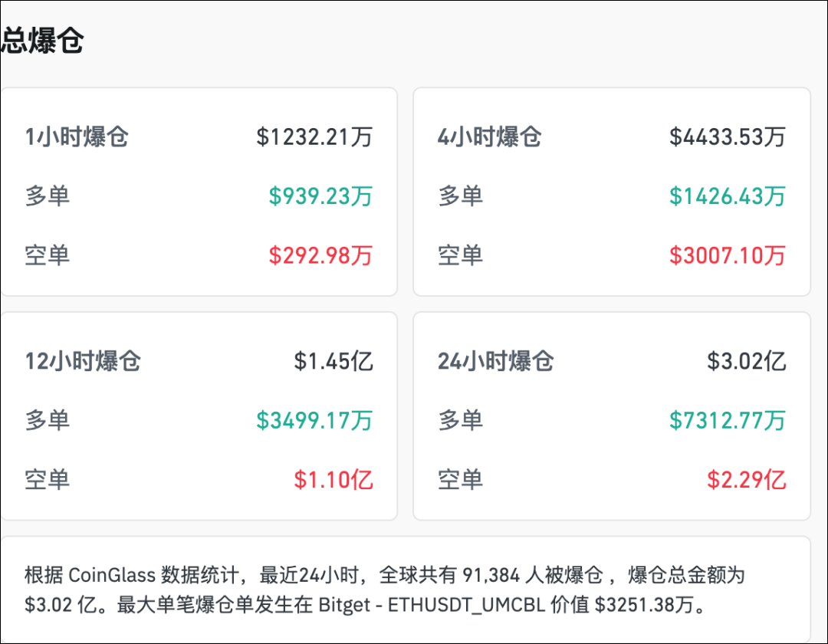Click the red short value $2.29亿

(x=747, y=480)
